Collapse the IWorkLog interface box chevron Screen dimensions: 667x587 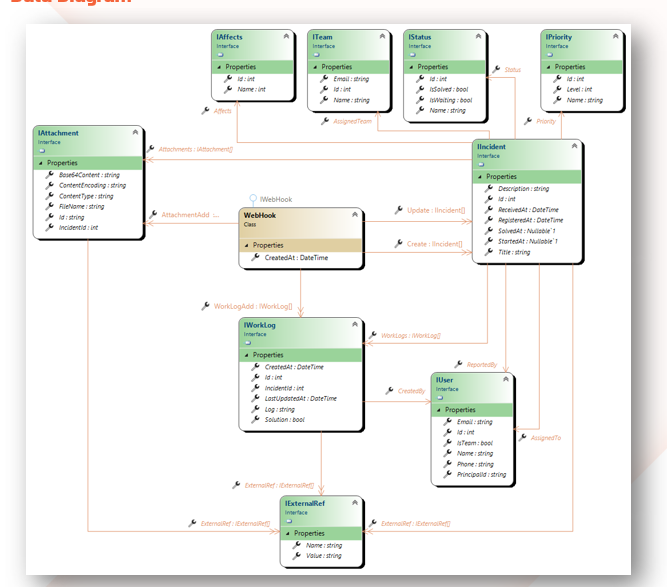[x=353, y=326]
